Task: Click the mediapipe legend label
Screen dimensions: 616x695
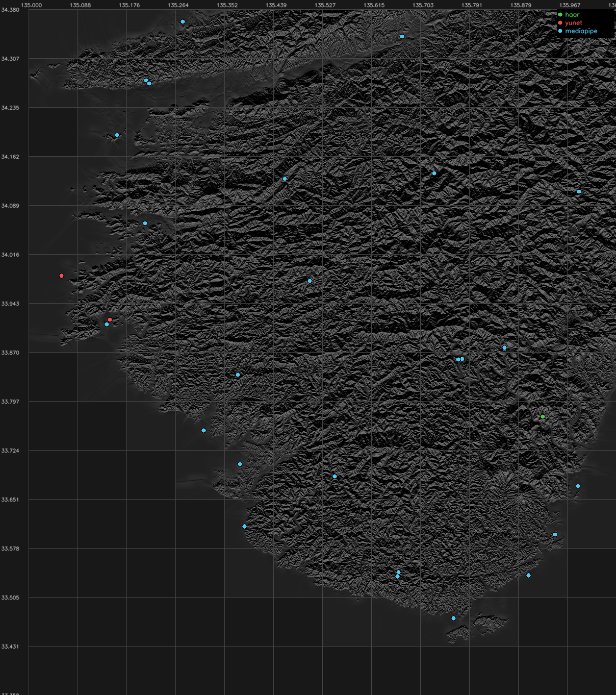Action: click(581, 31)
